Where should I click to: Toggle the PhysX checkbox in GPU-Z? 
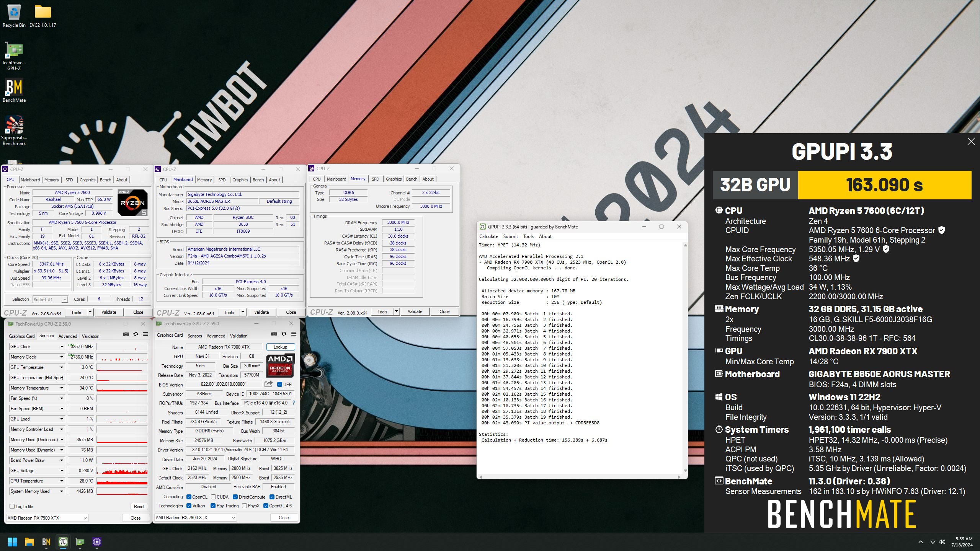(x=244, y=505)
